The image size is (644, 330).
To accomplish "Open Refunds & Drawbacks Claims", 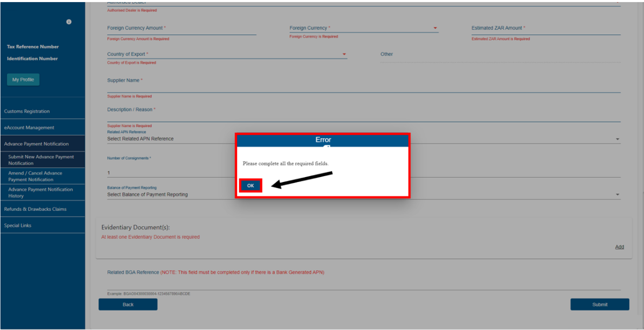I will tap(35, 209).
